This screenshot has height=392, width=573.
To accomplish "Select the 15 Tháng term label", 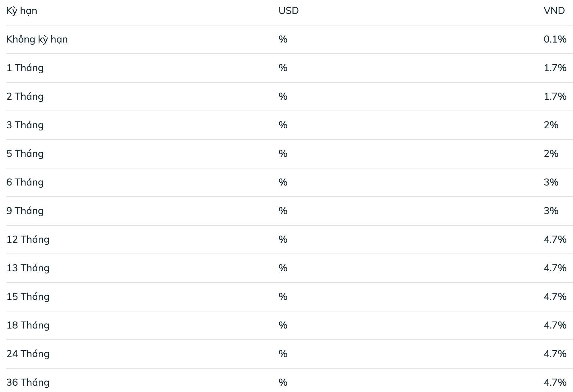I will pyautogui.click(x=28, y=297).
